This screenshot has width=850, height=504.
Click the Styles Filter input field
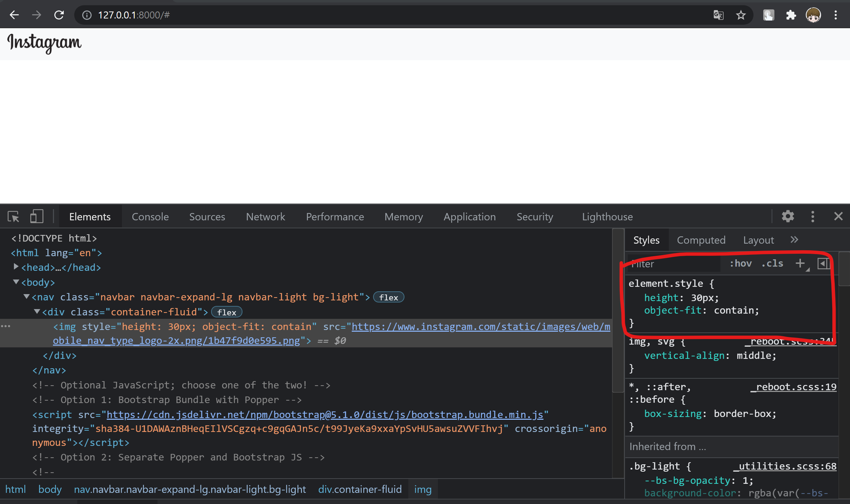tap(674, 264)
